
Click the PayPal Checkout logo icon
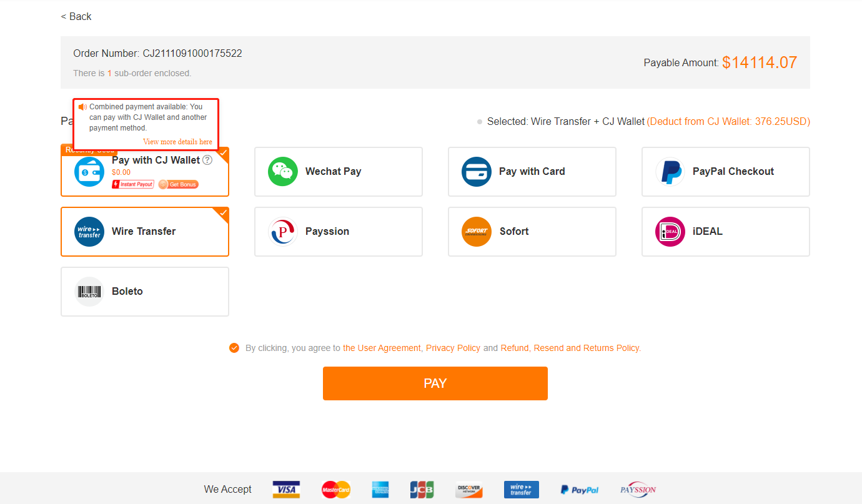click(670, 172)
